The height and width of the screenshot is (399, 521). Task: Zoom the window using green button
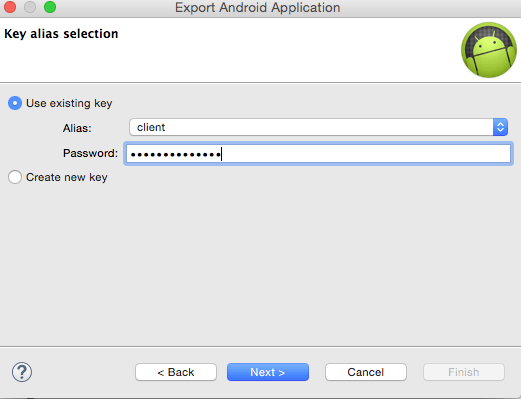click(50, 7)
